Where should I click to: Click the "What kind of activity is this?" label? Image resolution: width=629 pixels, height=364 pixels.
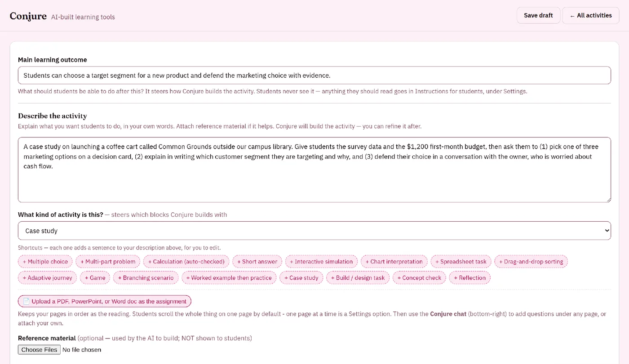pos(61,215)
